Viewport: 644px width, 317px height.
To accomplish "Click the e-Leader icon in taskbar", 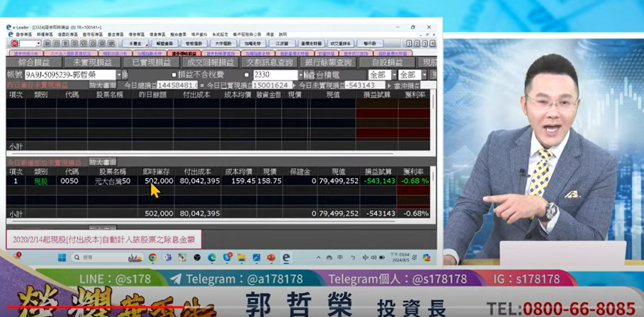I will [286, 258].
